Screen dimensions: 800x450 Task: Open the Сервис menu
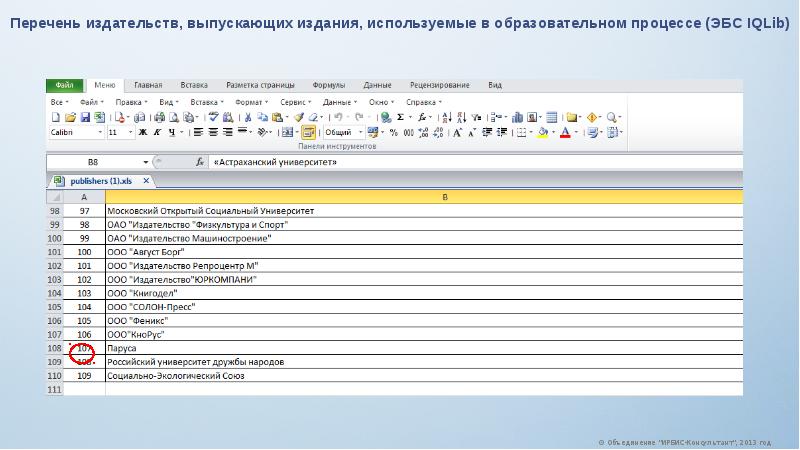[x=295, y=102]
